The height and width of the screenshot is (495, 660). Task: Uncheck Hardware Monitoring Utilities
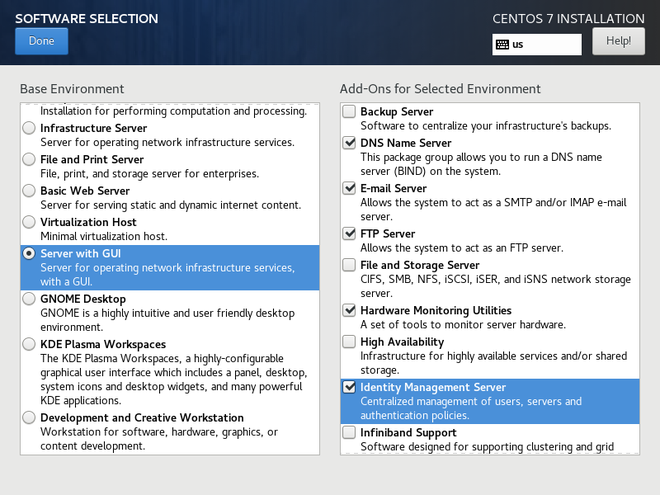(x=349, y=310)
